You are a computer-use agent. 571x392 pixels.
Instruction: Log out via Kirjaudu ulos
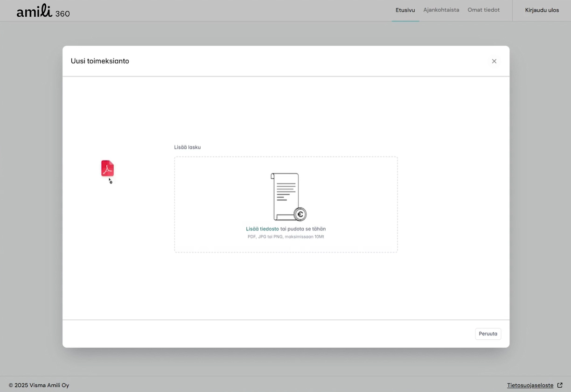tap(542, 10)
